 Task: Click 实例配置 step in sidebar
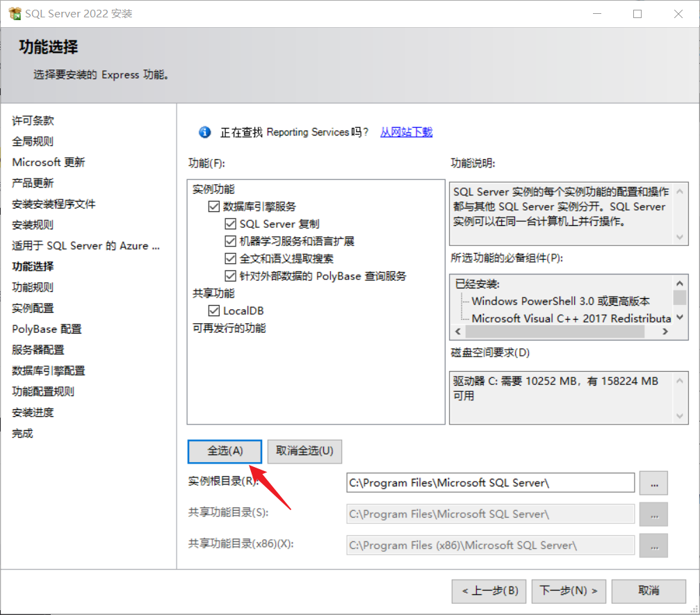click(x=33, y=309)
